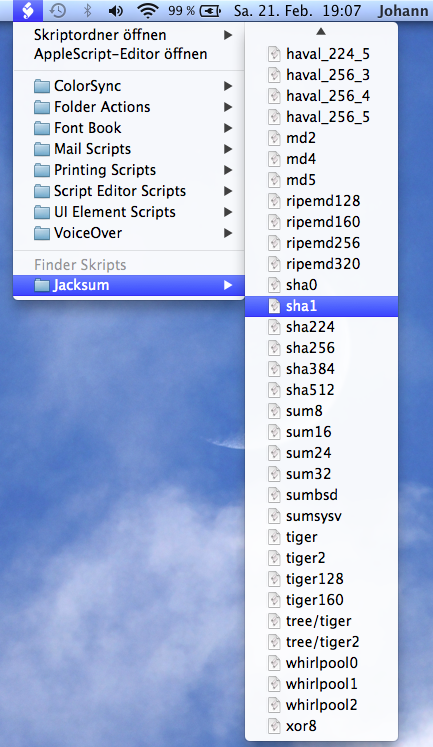Select md4 entry
The height and width of the screenshot is (747, 433).
click(322, 159)
